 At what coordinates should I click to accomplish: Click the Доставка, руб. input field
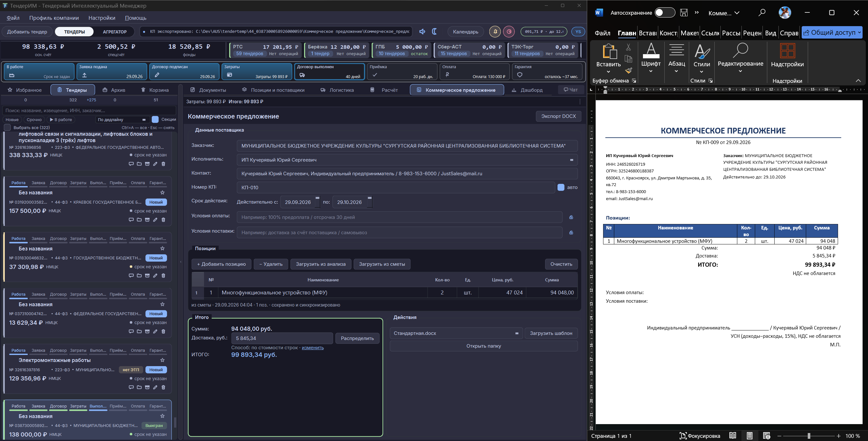(x=282, y=338)
